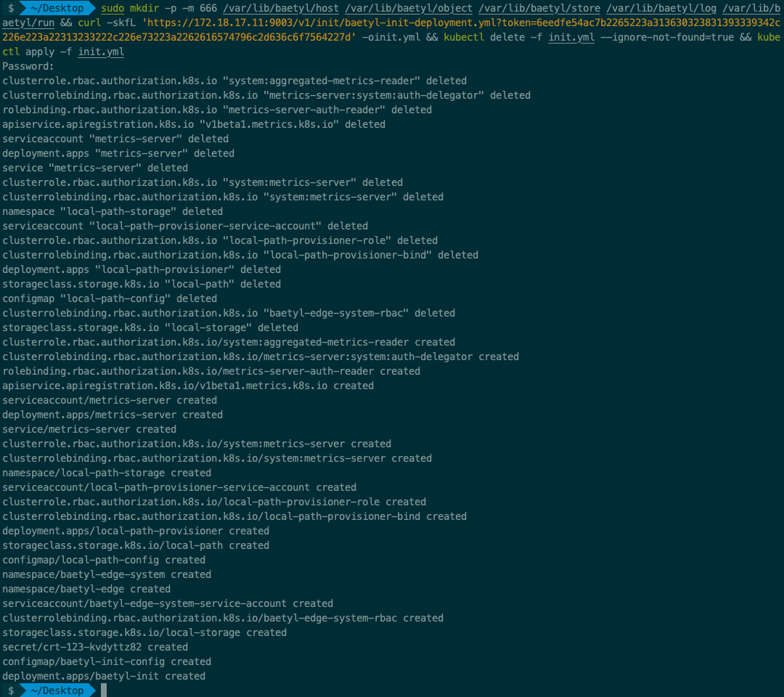Click the line 'deployment.apps/baetyl-init created'
This screenshot has width=784, height=697.
coord(104,676)
